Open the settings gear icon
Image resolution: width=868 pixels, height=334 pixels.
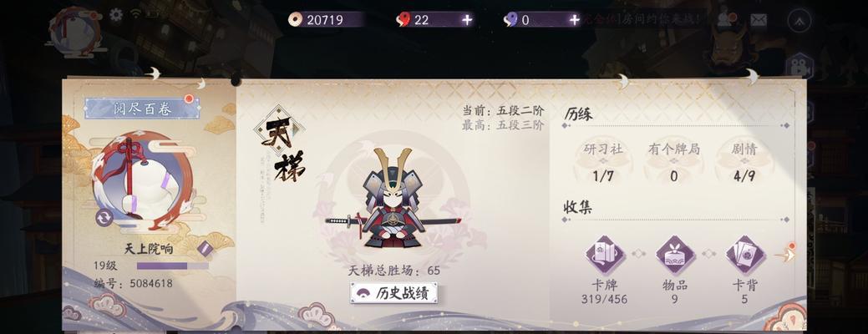point(116,15)
